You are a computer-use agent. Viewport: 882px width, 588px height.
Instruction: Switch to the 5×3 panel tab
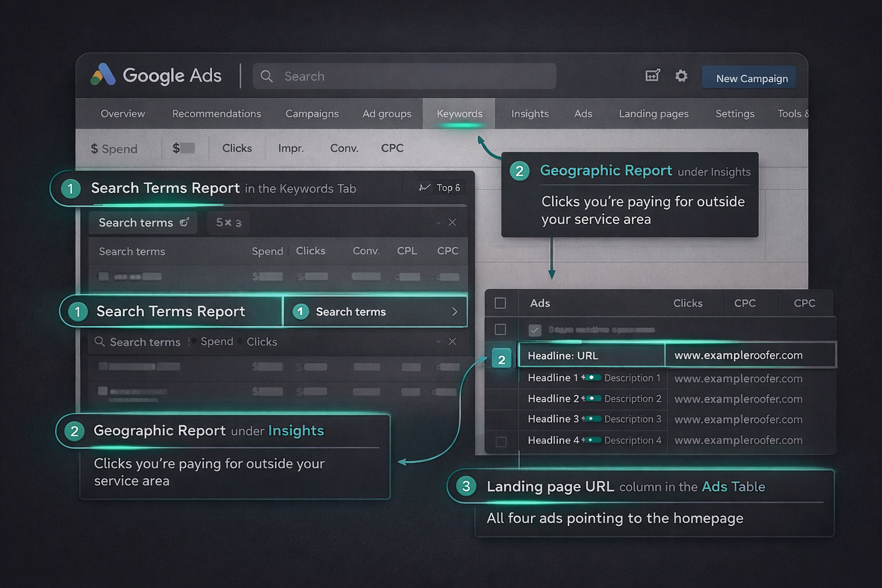click(x=229, y=223)
